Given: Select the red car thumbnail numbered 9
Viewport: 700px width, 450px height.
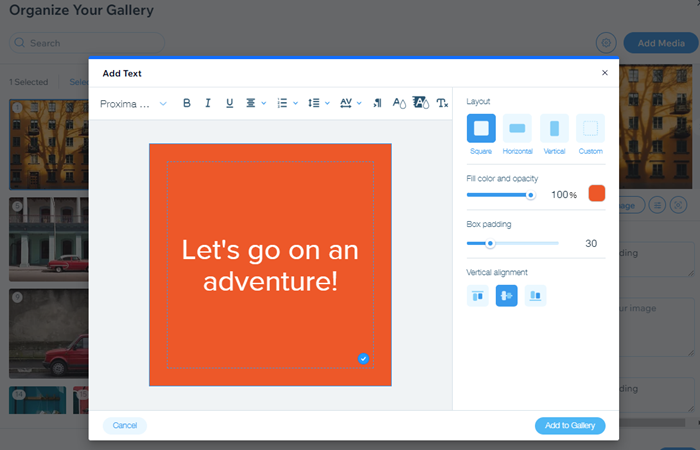Looking at the screenshot, I should [49, 333].
